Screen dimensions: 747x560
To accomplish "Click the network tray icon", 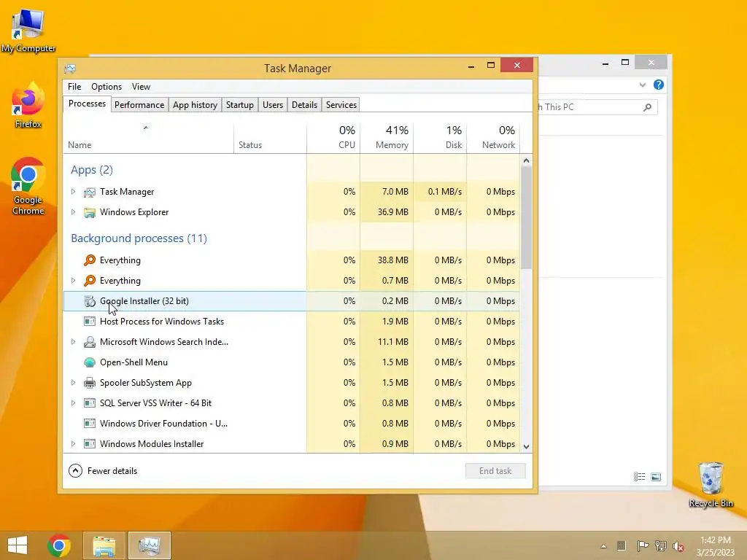I will coord(661,545).
